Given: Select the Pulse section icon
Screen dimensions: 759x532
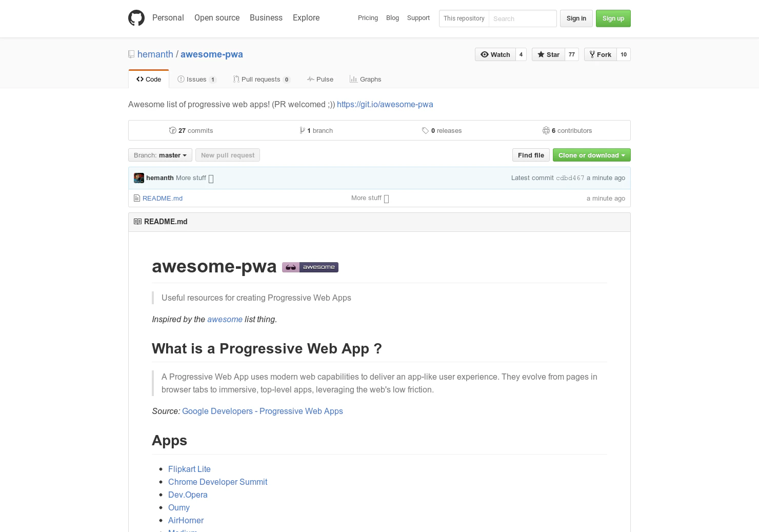Looking at the screenshot, I should [311, 79].
